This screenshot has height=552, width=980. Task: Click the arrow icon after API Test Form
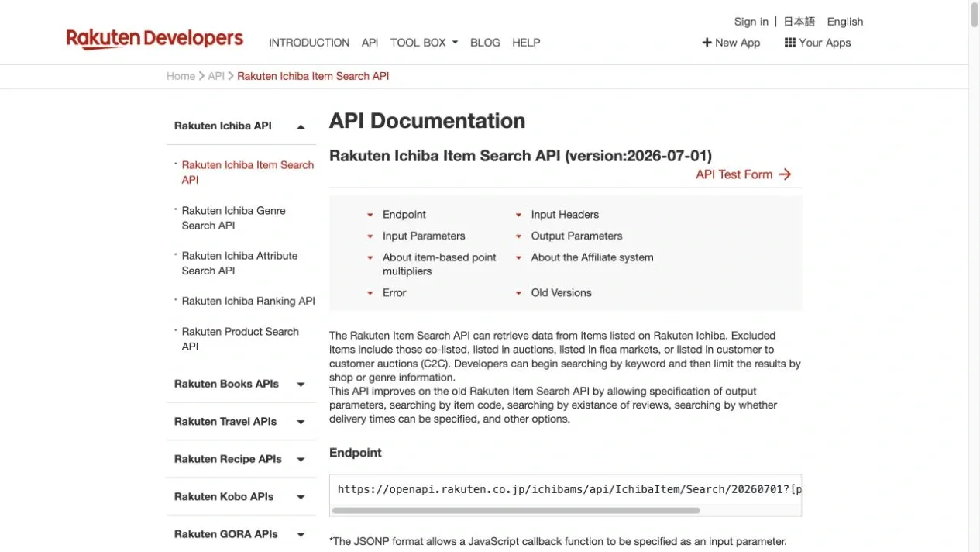tap(785, 174)
